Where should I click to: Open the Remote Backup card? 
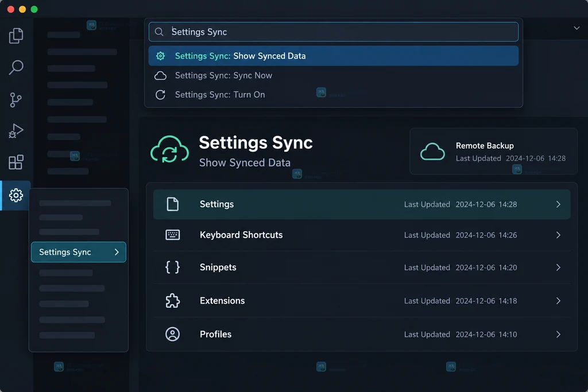493,152
